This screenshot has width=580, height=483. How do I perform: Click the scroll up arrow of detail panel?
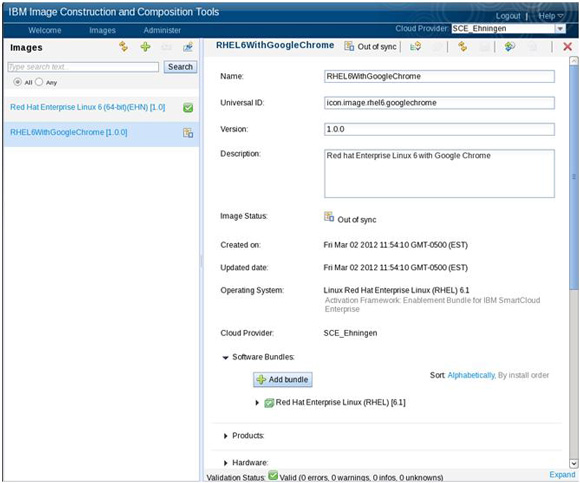(573, 61)
